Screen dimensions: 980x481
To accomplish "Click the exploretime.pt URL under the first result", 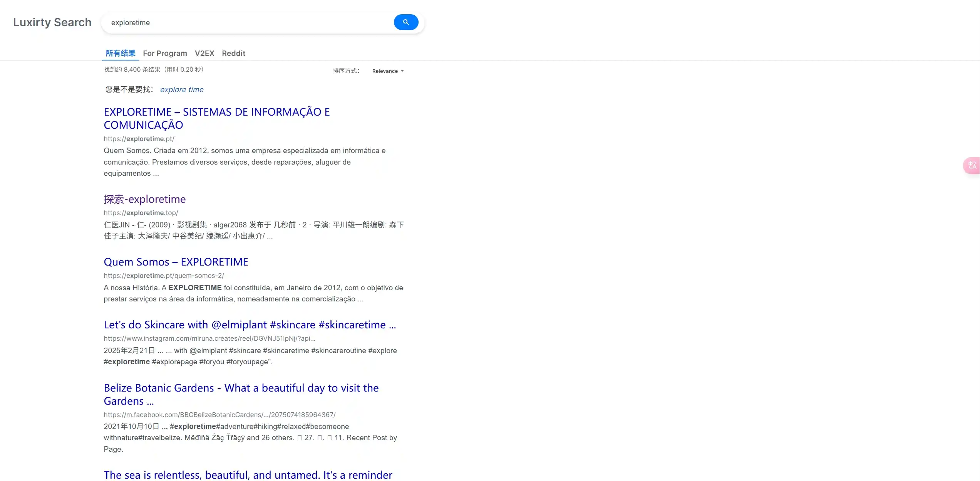I will (139, 139).
